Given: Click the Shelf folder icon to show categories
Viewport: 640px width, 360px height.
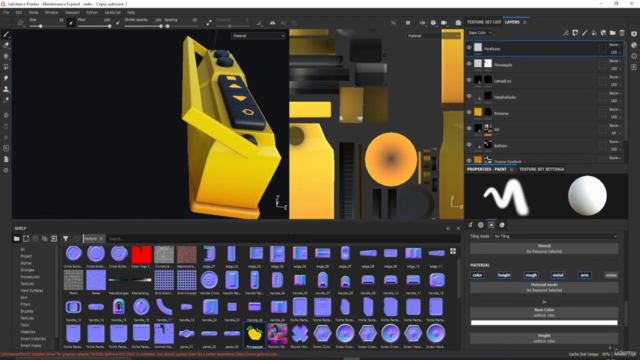Looking at the screenshot, I should [x=17, y=239].
